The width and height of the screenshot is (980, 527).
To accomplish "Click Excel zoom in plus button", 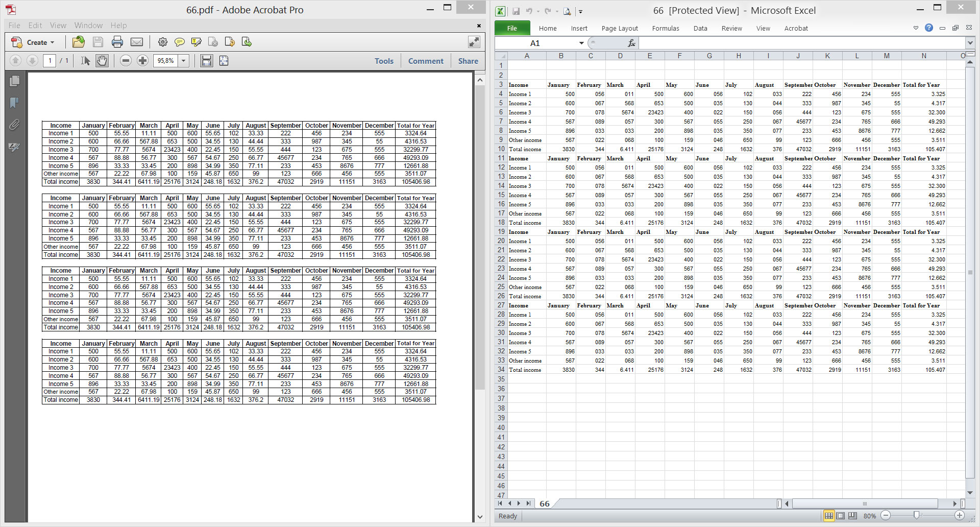I will 960,516.
